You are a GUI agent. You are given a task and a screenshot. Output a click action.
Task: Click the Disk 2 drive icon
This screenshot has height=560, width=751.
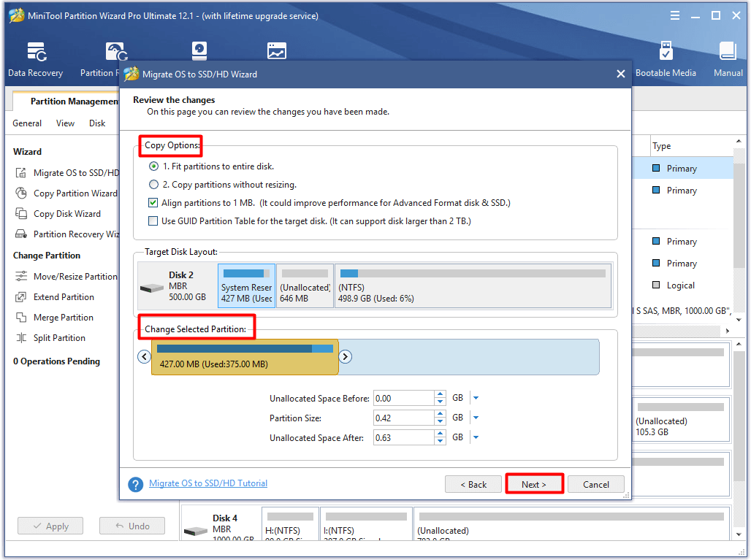(x=152, y=288)
